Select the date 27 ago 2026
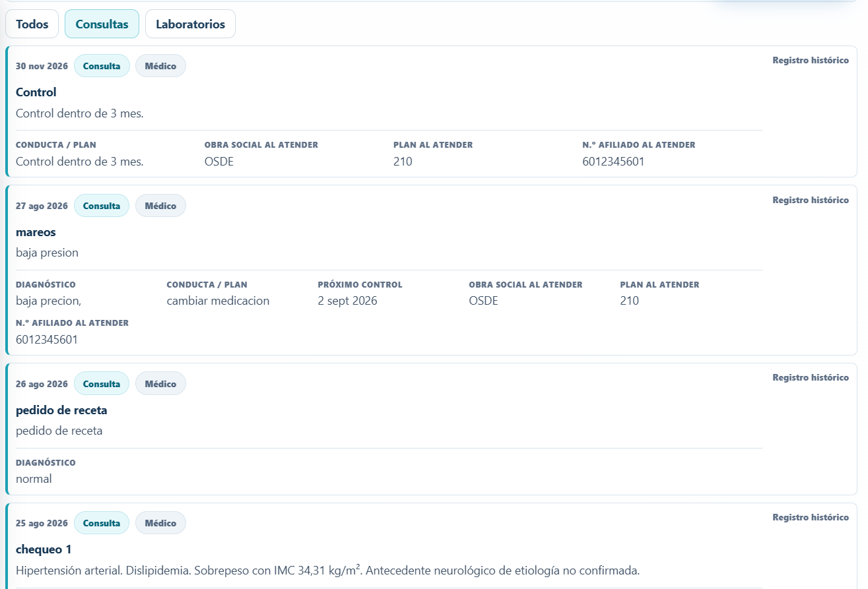Viewport: 868px width, 589px height. tap(42, 206)
